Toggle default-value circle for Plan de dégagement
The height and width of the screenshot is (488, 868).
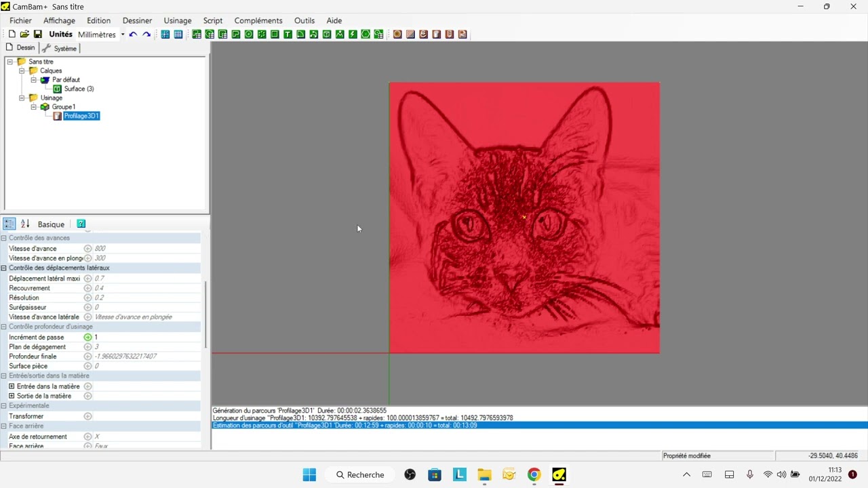(x=87, y=347)
